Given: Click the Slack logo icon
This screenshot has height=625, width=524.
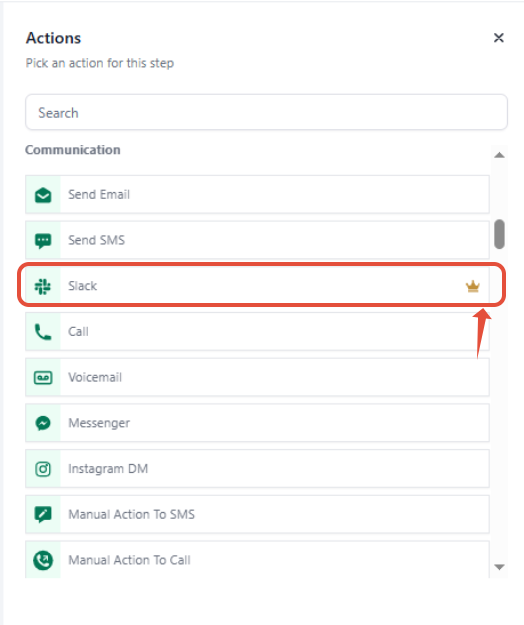Looking at the screenshot, I should pos(43,286).
